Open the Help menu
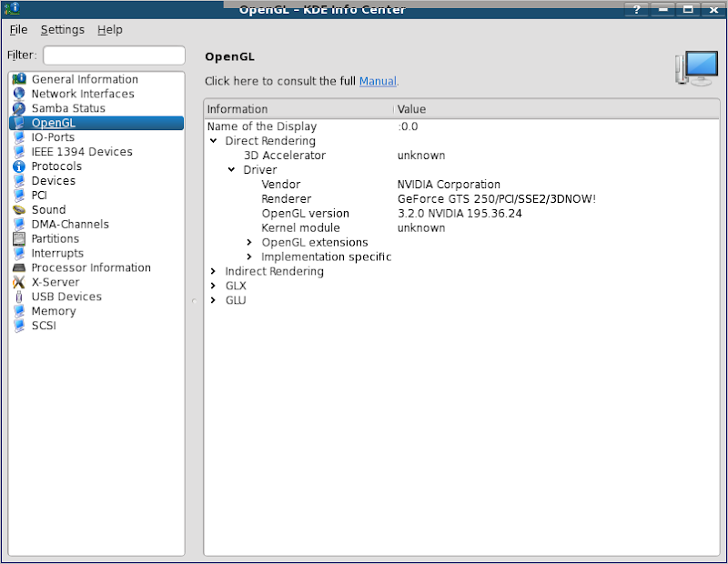The height and width of the screenshot is (564, 728). tap(110, 30)
